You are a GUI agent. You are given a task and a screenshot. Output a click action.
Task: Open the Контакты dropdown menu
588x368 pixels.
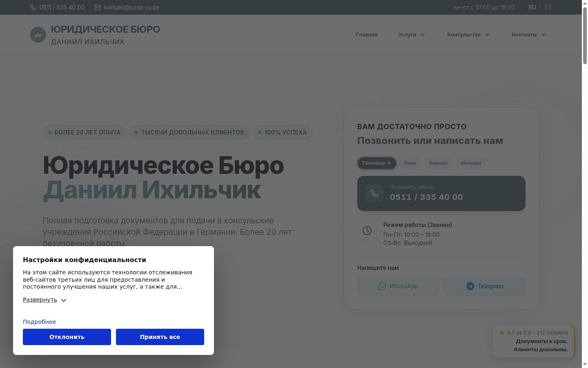[529, 35]
